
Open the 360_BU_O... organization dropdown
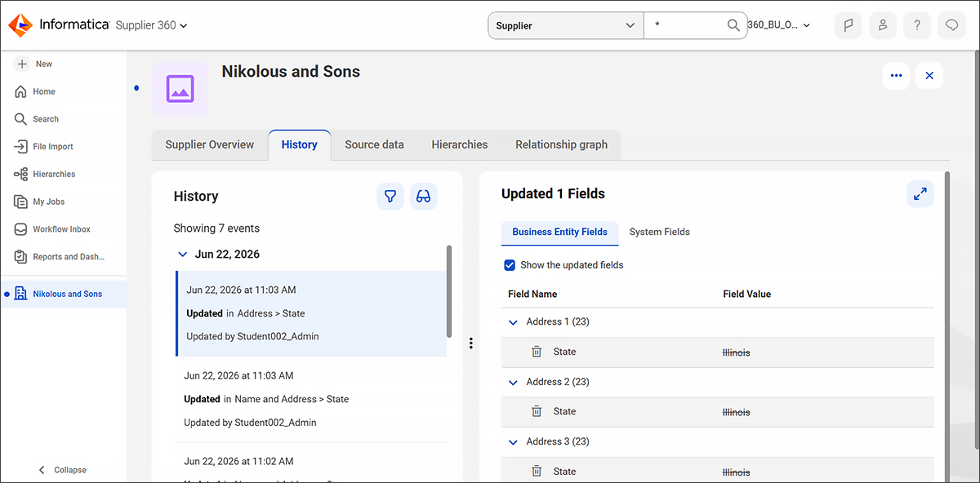pyautogui.click(x=779, y=25)
